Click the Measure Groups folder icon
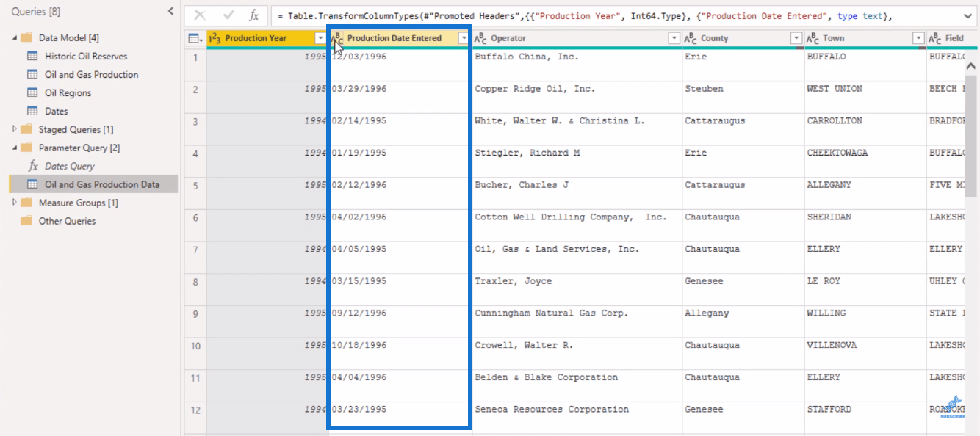This screenshot has height=436, width=980. click(x=26, y=203)
